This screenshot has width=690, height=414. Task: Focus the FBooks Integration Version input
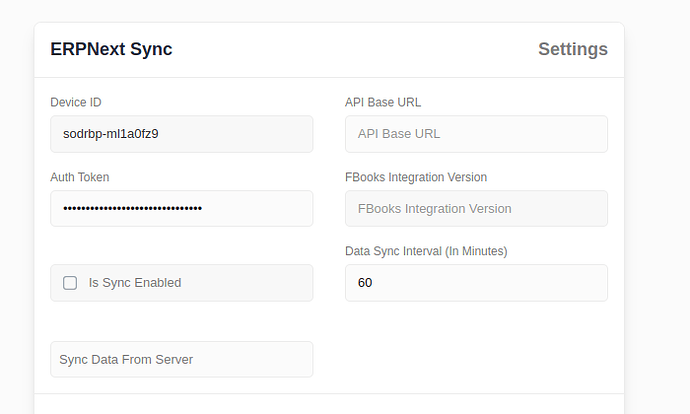476,208
